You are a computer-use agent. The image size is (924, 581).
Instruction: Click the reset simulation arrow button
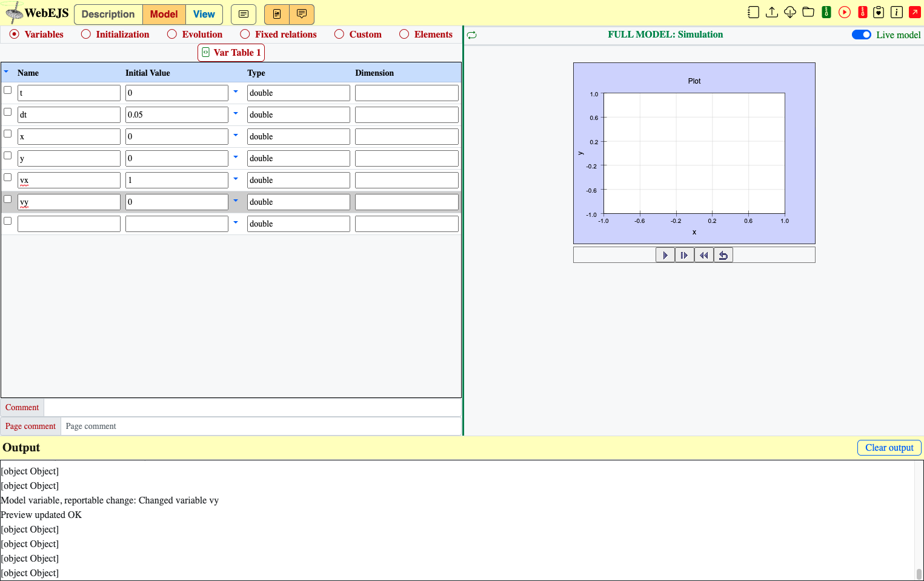coord(723,255)
